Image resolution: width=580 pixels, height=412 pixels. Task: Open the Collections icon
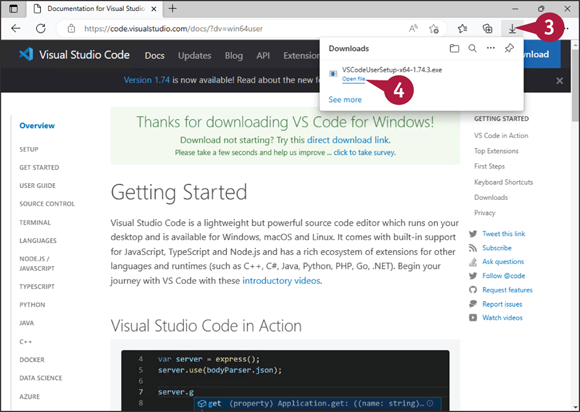point(488,28)
